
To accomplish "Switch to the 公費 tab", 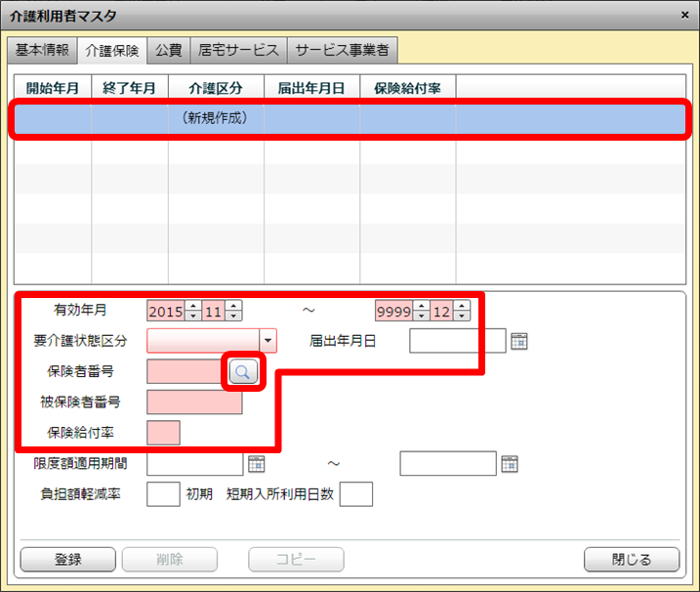I will (x=169, y=50).
